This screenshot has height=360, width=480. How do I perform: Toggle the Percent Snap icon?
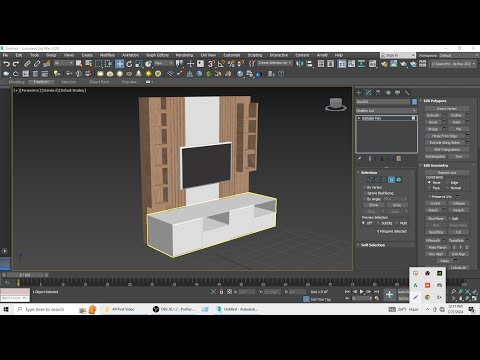point(231,64)
